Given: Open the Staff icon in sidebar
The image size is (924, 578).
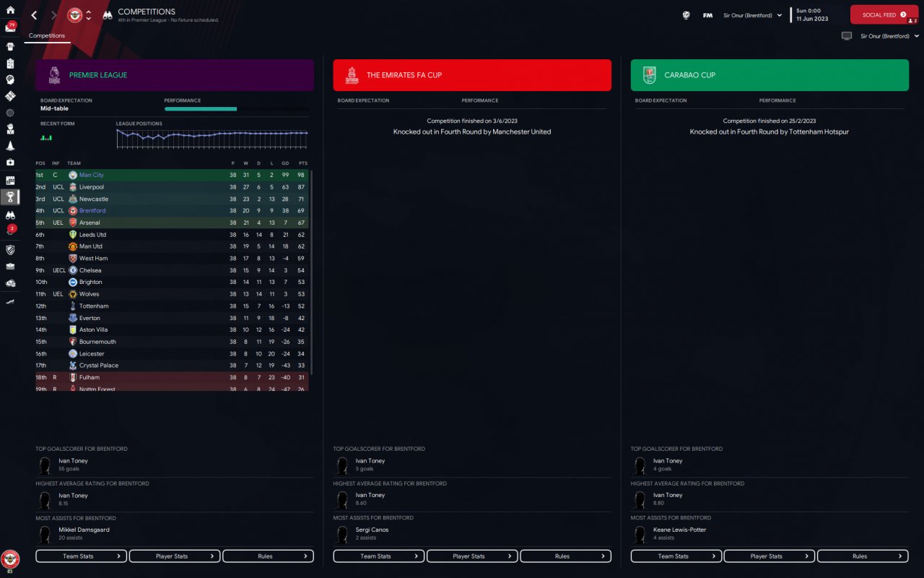Looking at the screenshot, I should pyautogui.click(x=10, y=129).
